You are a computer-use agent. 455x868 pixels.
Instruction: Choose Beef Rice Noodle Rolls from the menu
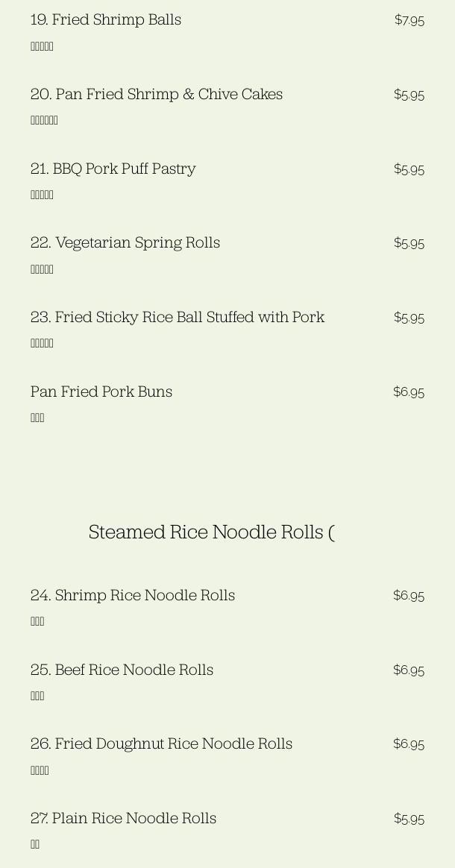coord(122,670)
